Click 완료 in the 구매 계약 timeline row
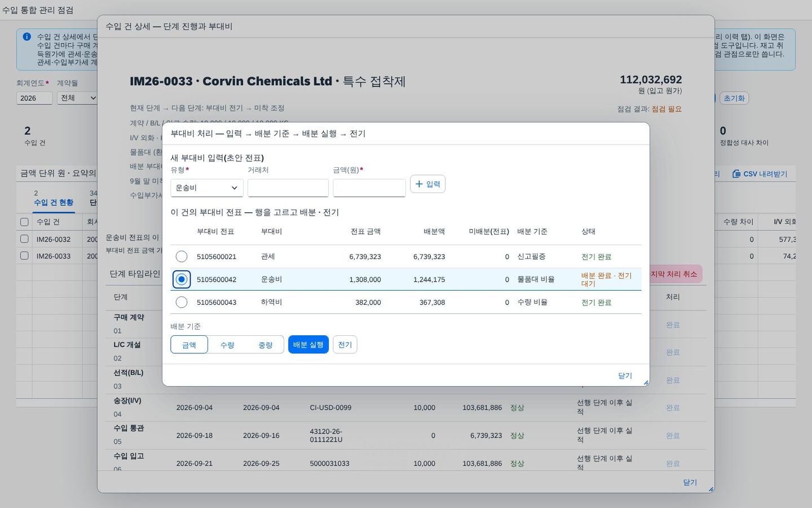 673,325
